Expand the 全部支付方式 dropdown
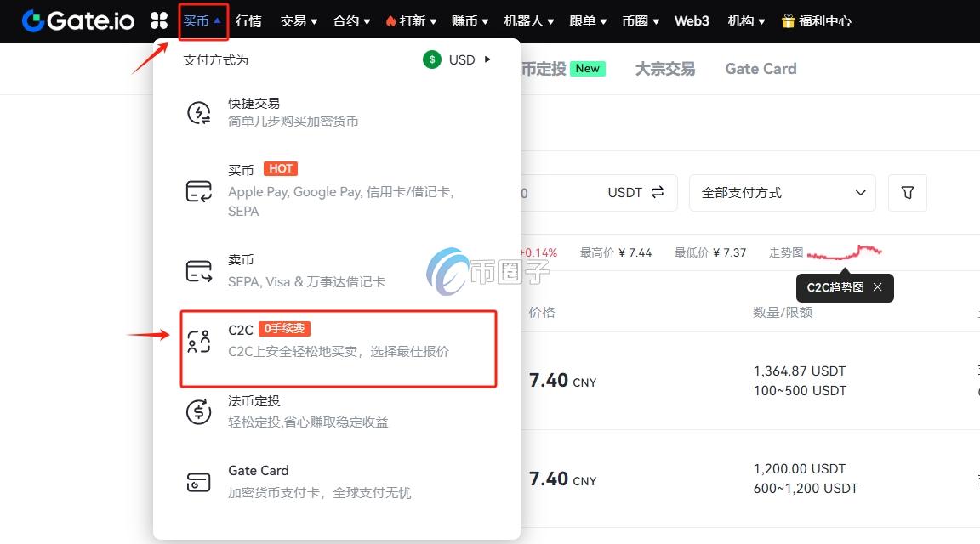The width and height of the screenshot is (980, 544). (x=860, y=193)
